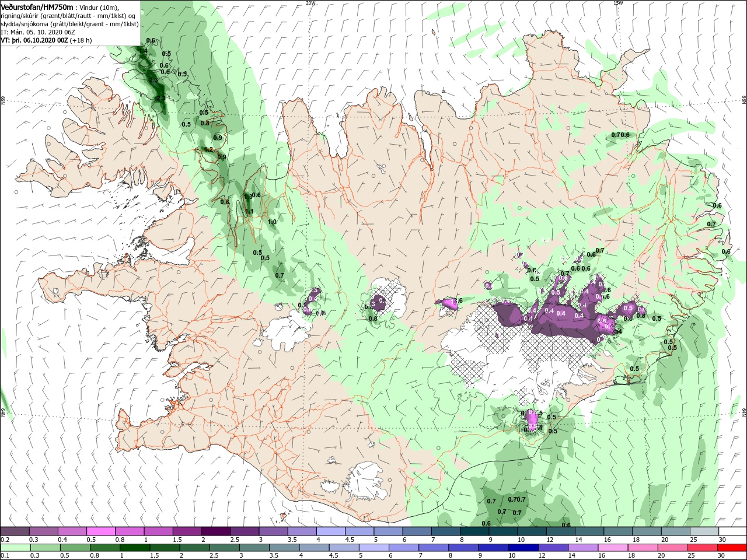The height and width of the screenshot is (560, 747).
Task: Click the '0.2' label on the upper legend row
Action: pyautogui.click(x=5, y=540)
